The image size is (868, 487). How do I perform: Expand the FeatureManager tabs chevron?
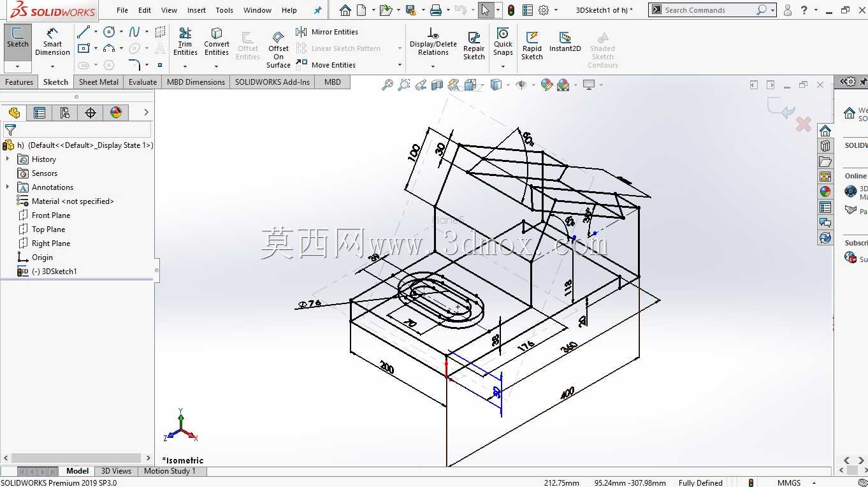(x=146, y=113)
